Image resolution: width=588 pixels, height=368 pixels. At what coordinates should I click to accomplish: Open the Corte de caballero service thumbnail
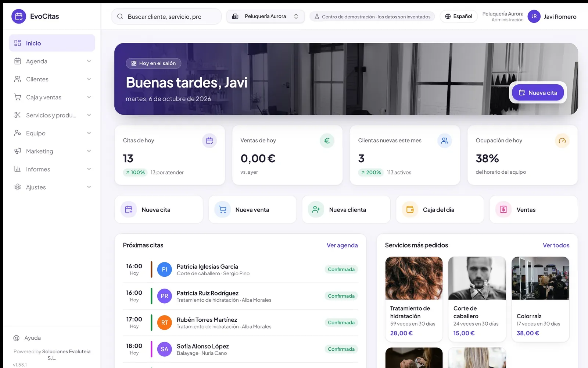[x=477, y=278]
